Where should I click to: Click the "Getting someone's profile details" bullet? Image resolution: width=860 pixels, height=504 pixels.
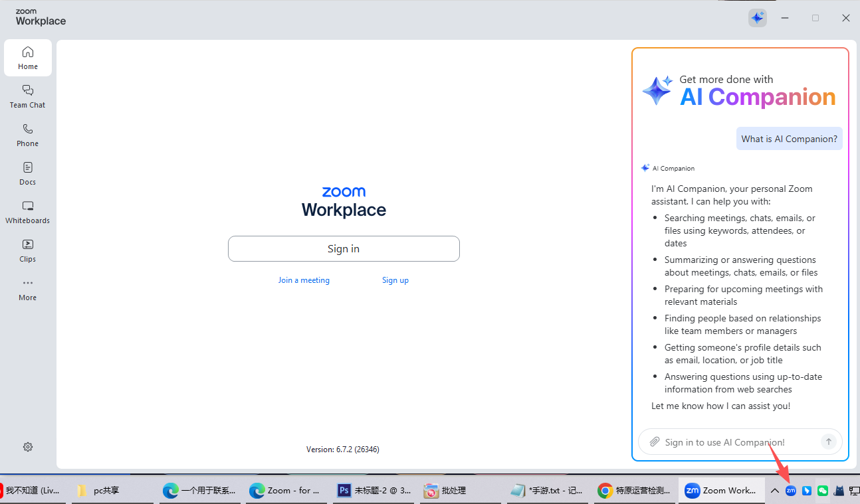tap(742, 354)
